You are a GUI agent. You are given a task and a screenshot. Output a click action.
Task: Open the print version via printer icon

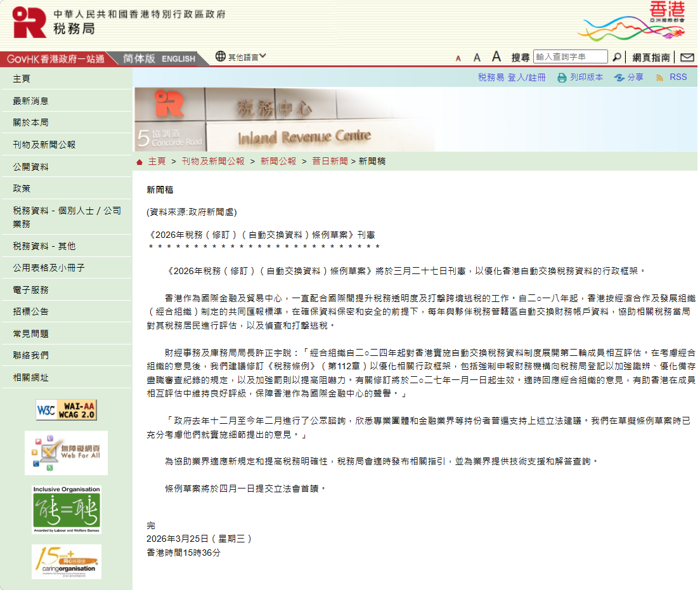562,76
